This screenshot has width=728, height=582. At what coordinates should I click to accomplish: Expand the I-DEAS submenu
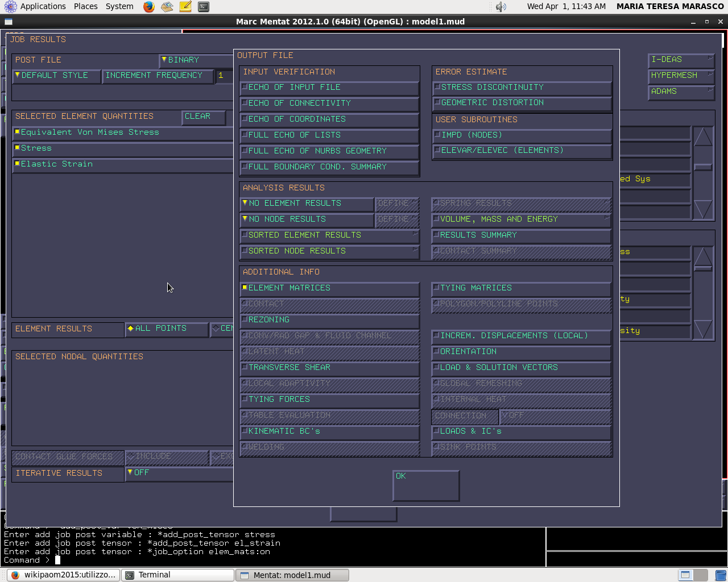681,60
